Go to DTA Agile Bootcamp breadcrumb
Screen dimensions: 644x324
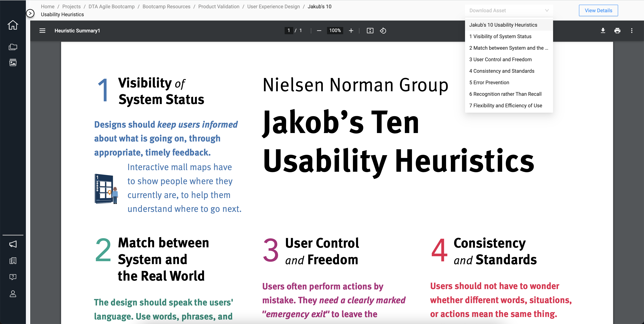tap(111, 6)
